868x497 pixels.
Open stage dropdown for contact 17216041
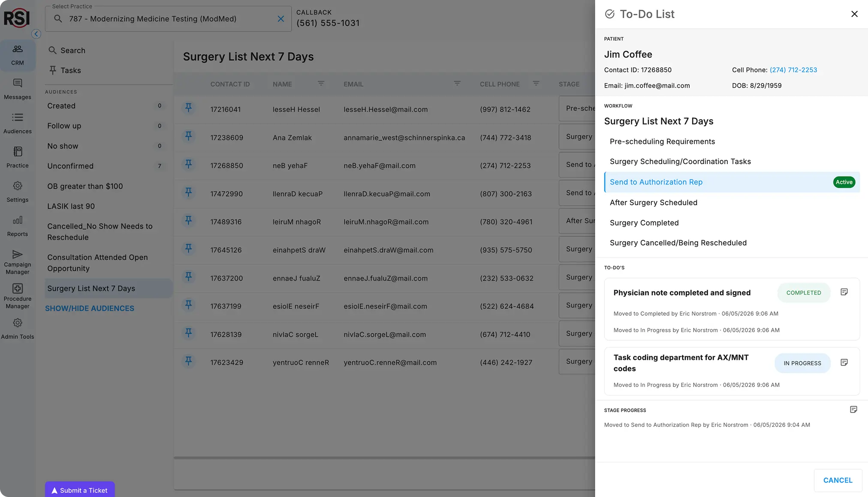[577, 108]
